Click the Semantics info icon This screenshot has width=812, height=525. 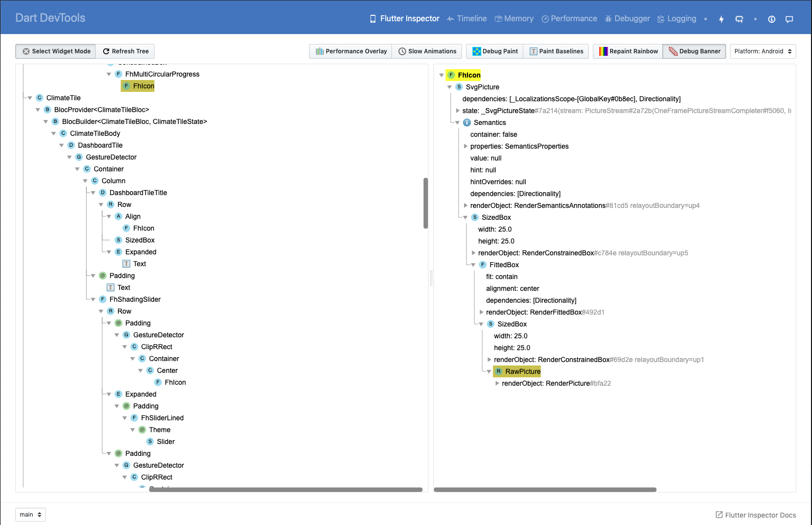coord(467,122)
